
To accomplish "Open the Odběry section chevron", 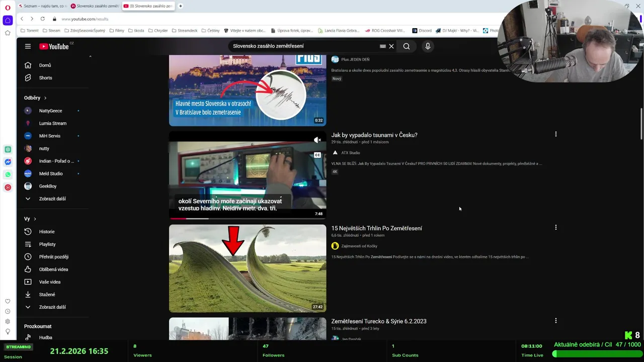I will [x=45, y=98].
